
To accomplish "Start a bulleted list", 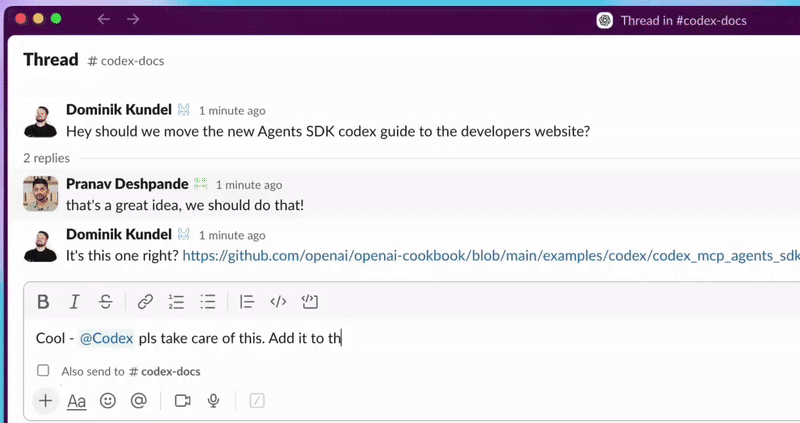I will click(208, 302).
